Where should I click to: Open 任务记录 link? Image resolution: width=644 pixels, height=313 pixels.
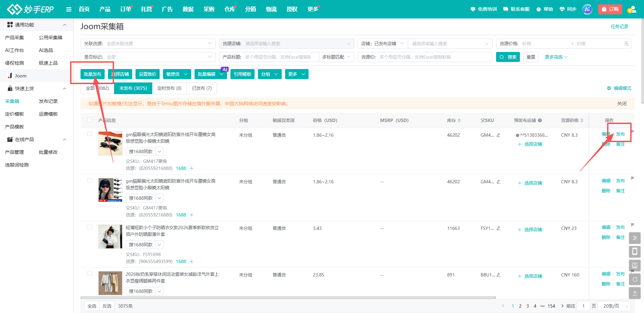pos(619,26)
